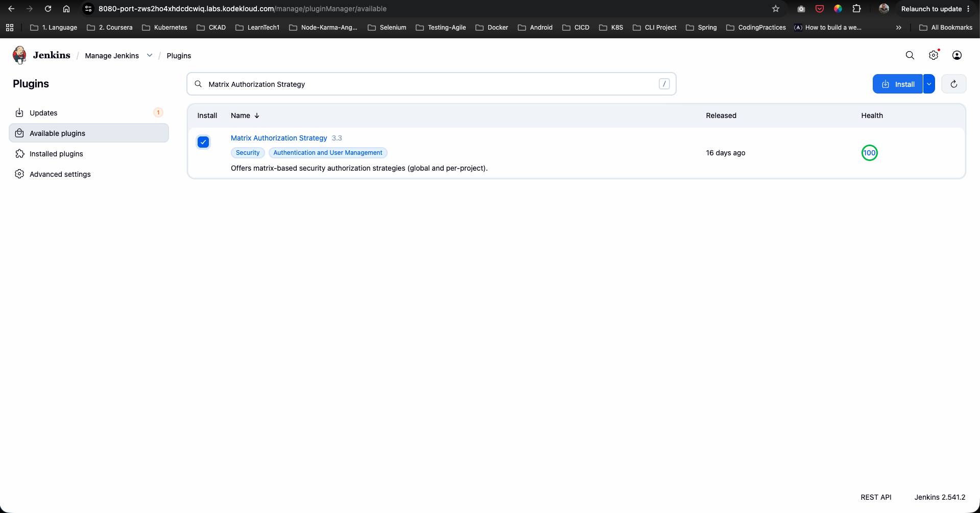The height and width of the screenshot is (513, 980).
Task: Click the Health column header
Action: [x=872, y=115]
